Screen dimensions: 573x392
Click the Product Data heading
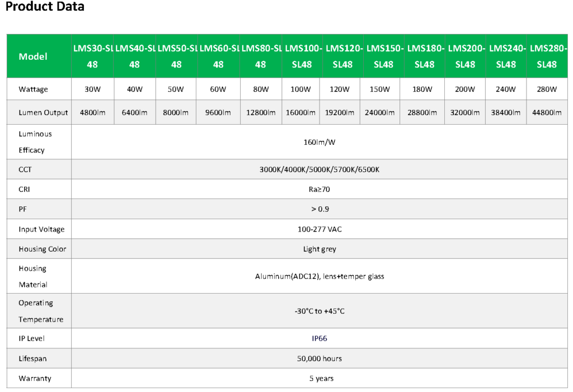point(45,7)
